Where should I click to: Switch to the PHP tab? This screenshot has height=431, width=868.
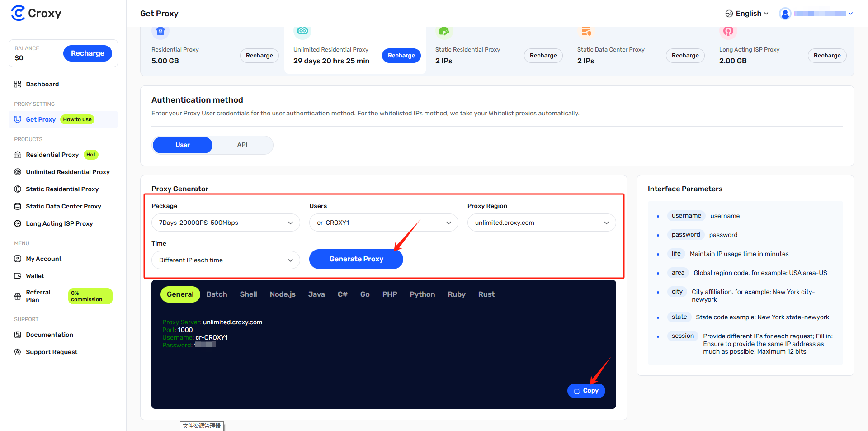pyautogui.click(x=390, y=294)
